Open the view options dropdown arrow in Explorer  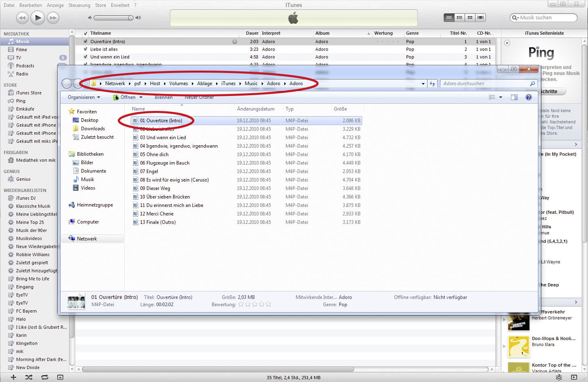coord(501,97)
